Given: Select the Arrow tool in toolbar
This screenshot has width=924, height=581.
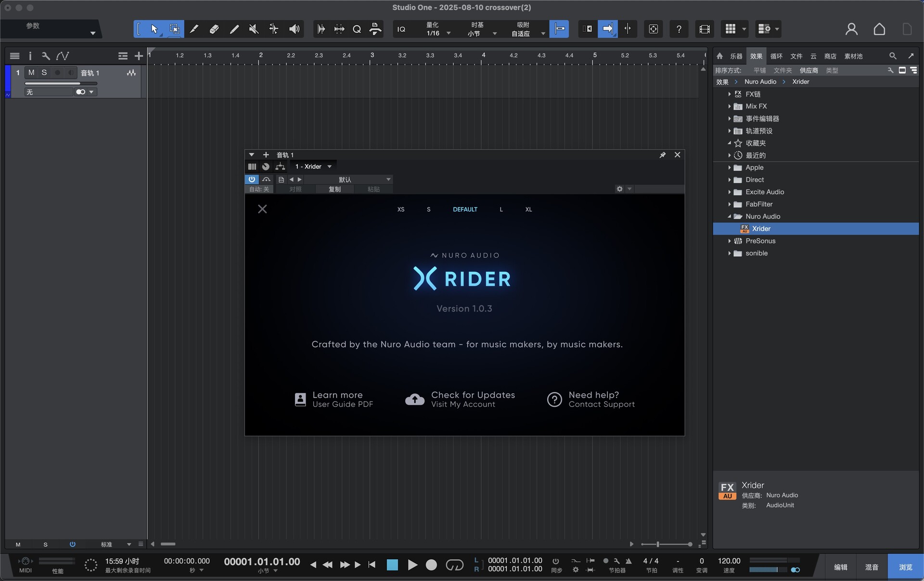Looking at the screenshot, I should pos(154,29).
